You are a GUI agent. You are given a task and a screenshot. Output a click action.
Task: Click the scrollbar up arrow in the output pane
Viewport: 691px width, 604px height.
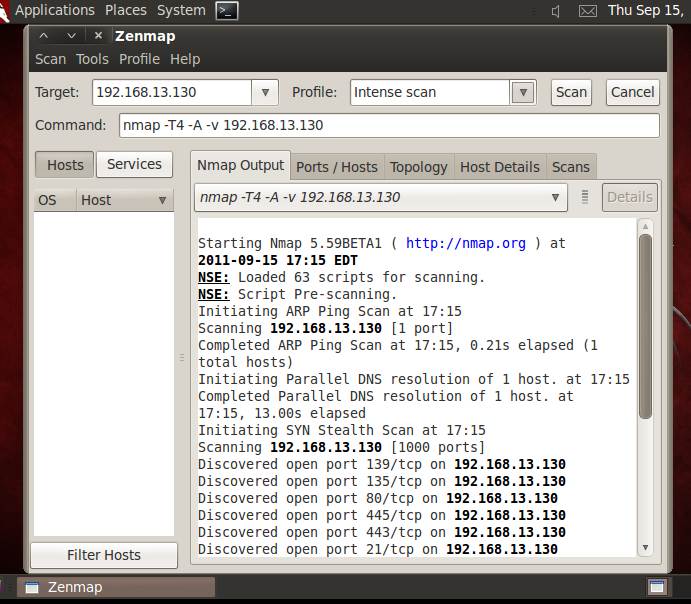coord(645,226)
